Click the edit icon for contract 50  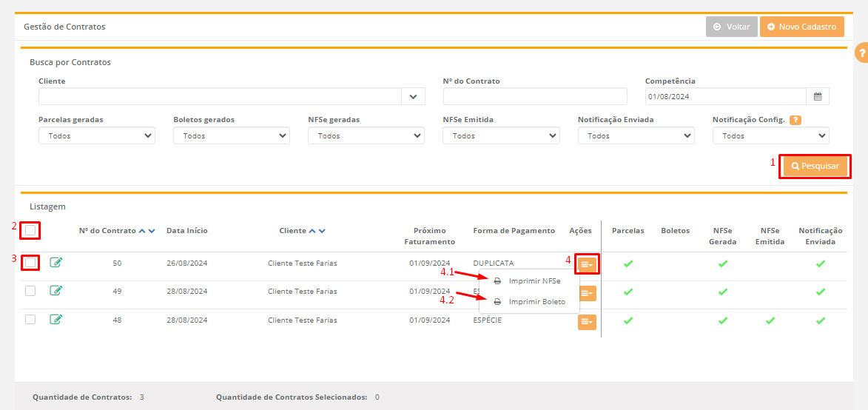(56, 262)
